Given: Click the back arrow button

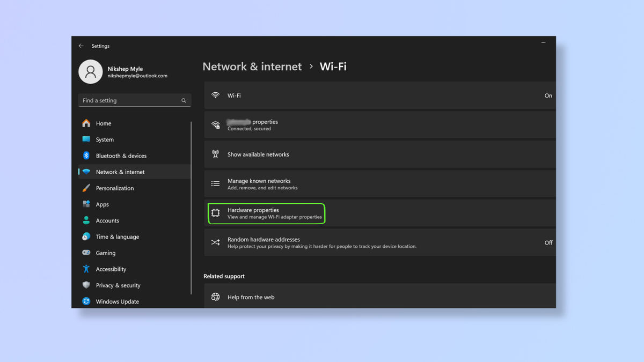Looking at the screenshot, I should pyautogui.click(x=81, y=46).
